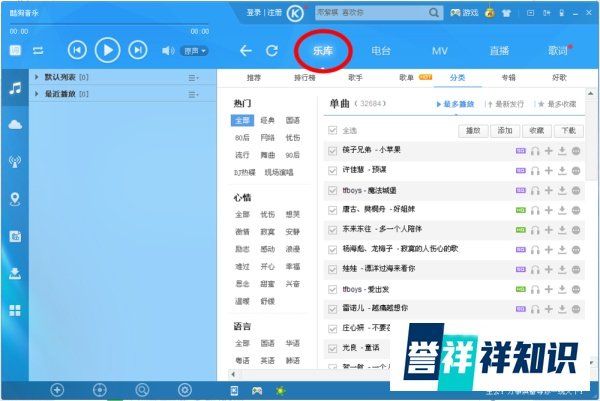Add 爱出发 with its plus icon
The width and height of the screenshot is (600, 401).
[549, 289]
